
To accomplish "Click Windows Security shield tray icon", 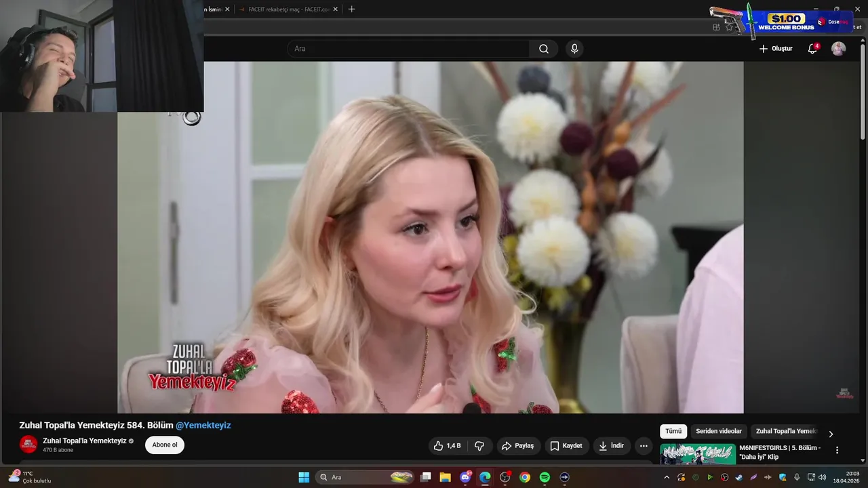I will click(783, 477).
